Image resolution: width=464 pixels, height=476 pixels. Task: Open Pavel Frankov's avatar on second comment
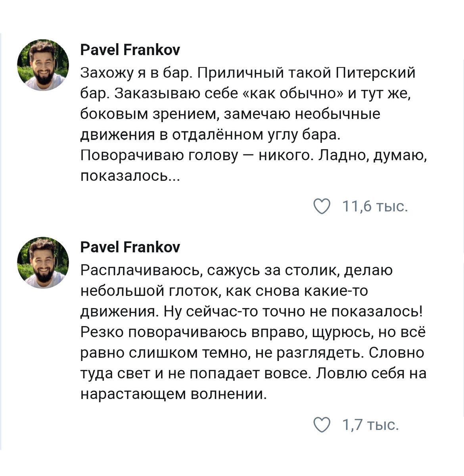click(x=43, y=263)
